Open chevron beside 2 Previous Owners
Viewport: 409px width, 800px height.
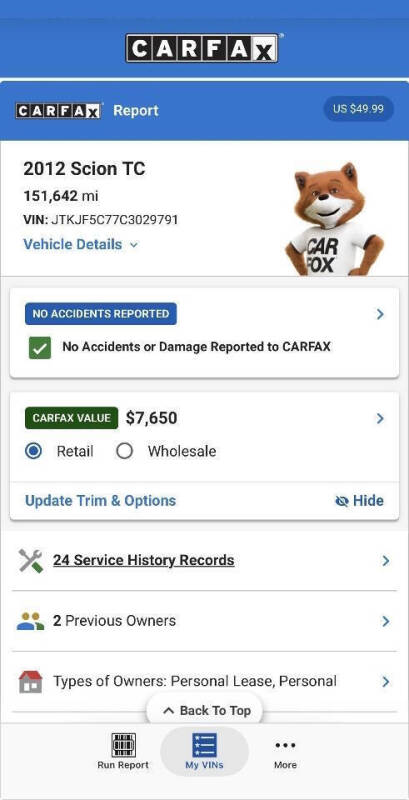386,621
